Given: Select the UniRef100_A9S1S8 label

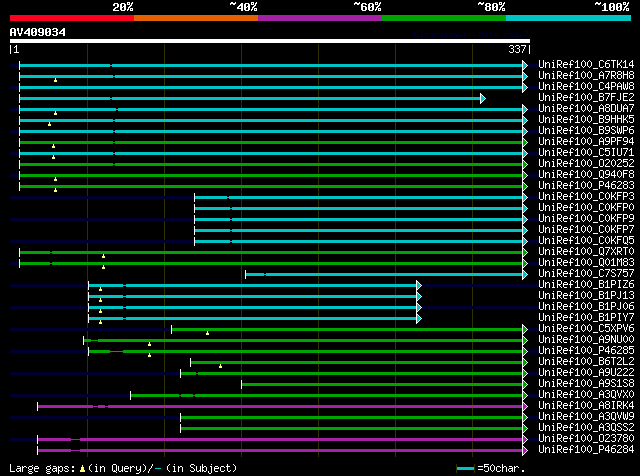Looking at the screenshot, I should [x=586, y=384].
